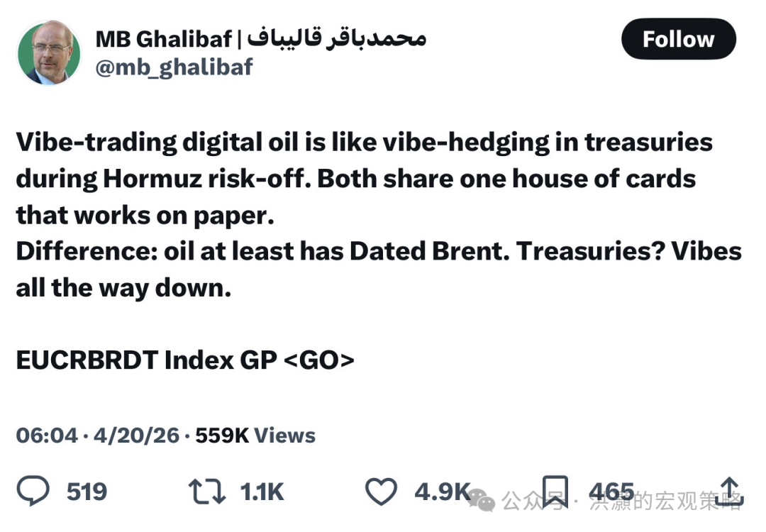Screen dimensions: 766x532
Task: Click the 06:04 timestamp
Action: coord(47,436)
